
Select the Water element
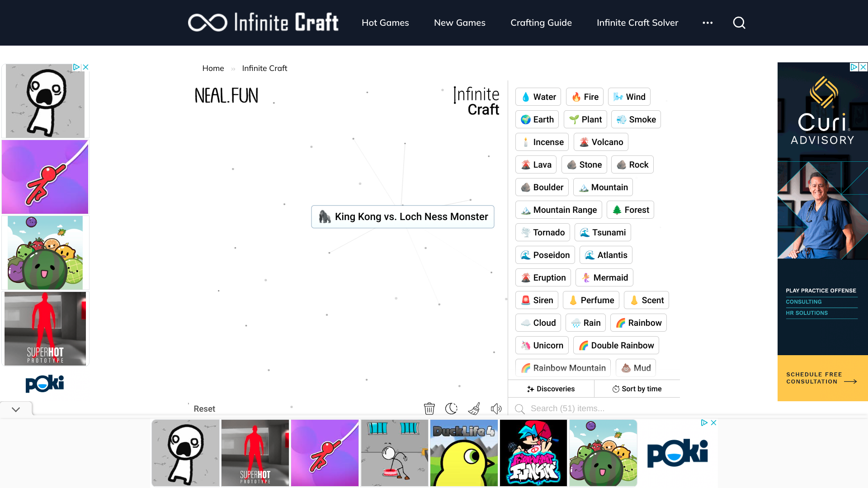(538, 97)
